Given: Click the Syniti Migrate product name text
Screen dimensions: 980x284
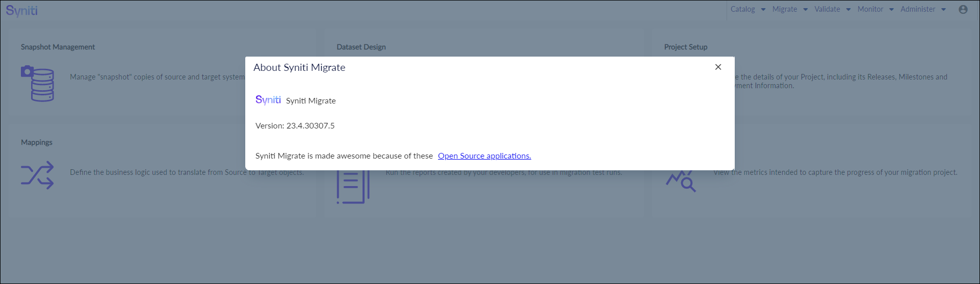Looking at the screenshot, I should coord(311,101).
